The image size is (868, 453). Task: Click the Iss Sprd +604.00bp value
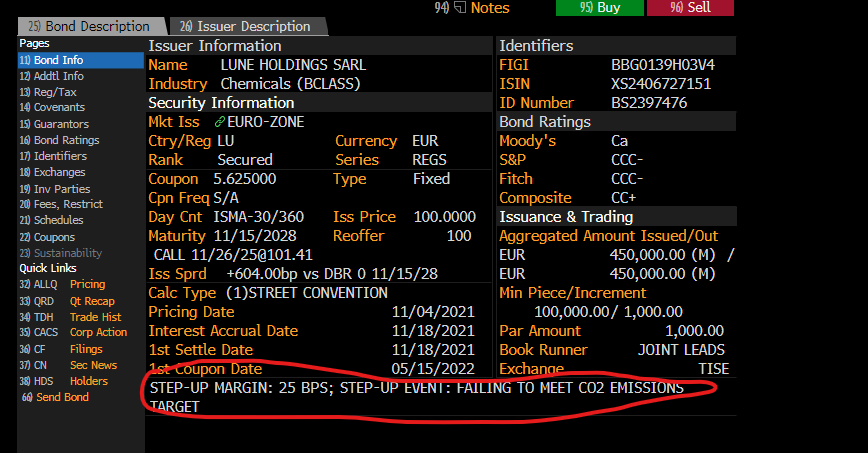pos(332,274)
